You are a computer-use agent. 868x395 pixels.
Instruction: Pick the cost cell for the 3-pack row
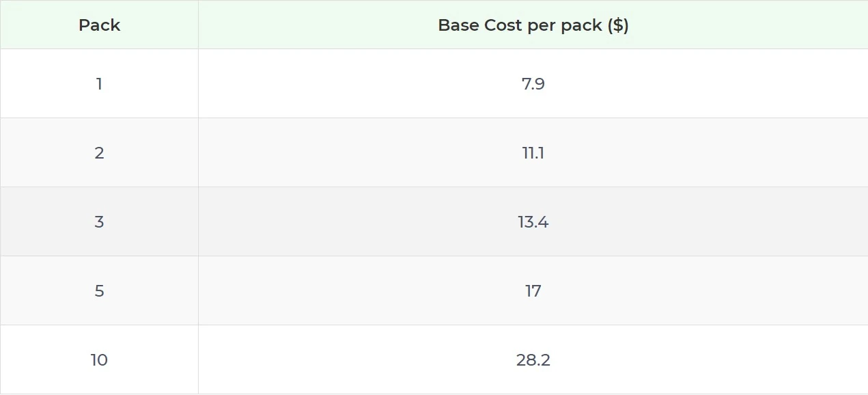(x=533, y=222)
